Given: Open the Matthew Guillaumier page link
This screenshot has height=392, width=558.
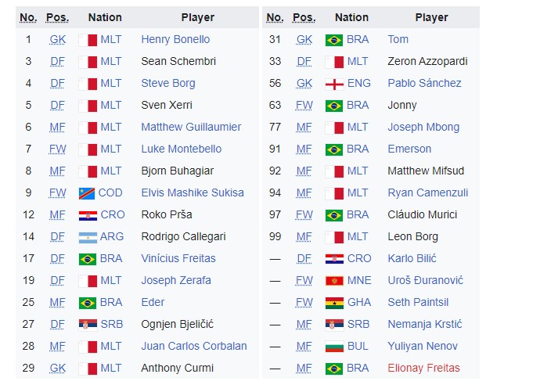Looking at the screenshot, I should (191, 127).
